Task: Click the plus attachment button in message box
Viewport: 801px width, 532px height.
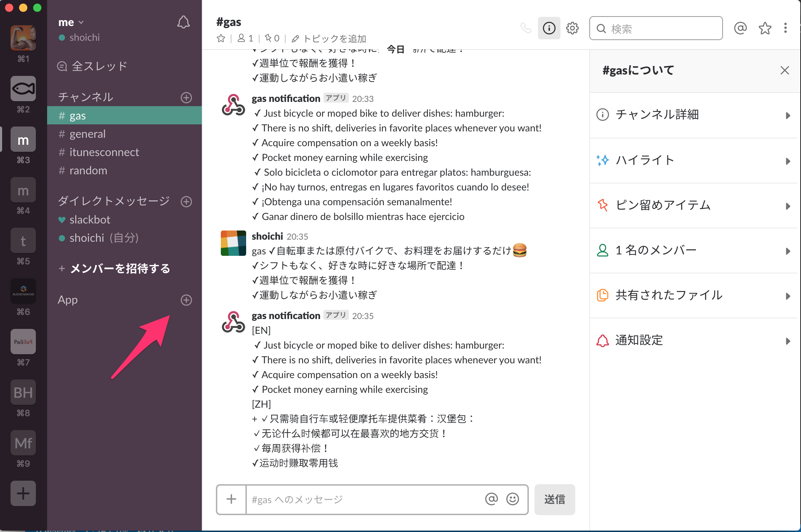Action: (x=231, y=499)
